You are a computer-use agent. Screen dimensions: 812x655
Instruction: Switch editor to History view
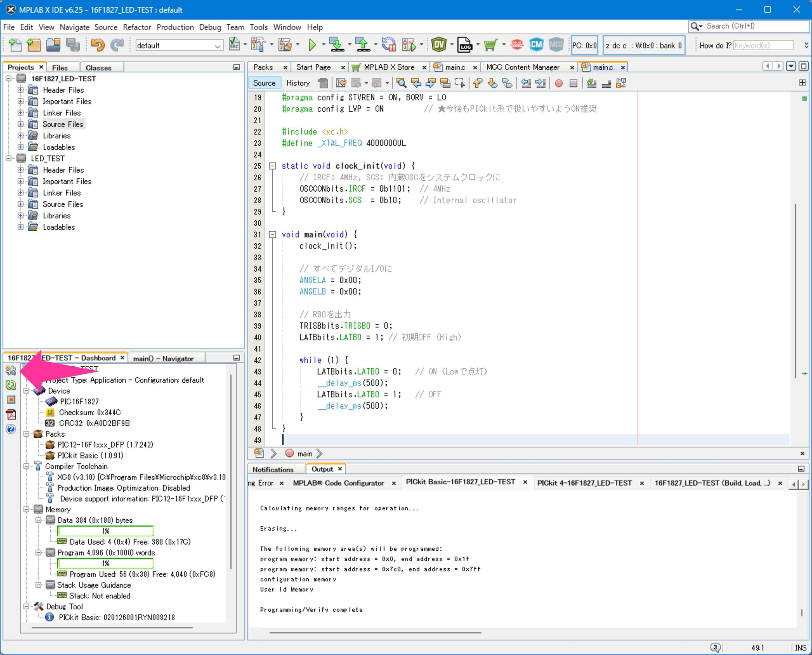[298, 83]
